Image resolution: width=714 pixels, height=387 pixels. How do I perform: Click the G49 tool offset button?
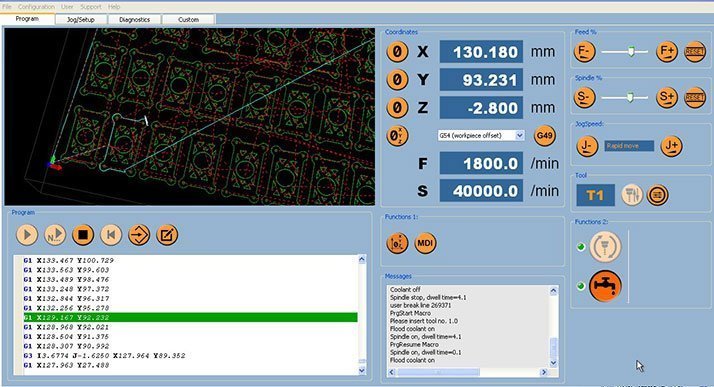coord(545,136)
